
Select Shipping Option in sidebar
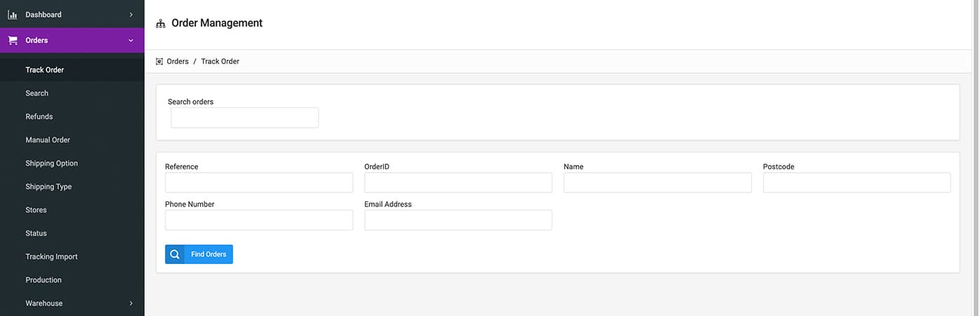pos(52,164)
